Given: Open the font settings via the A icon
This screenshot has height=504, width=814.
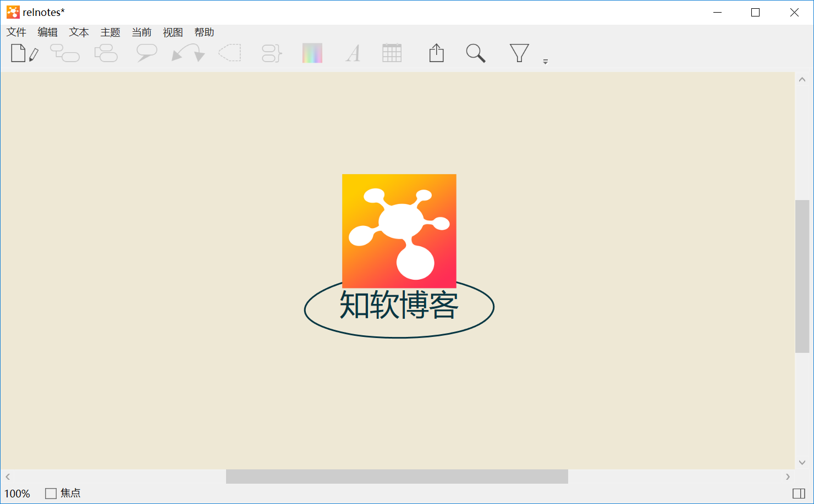Looking at the screenshot, I should point(353,53).
